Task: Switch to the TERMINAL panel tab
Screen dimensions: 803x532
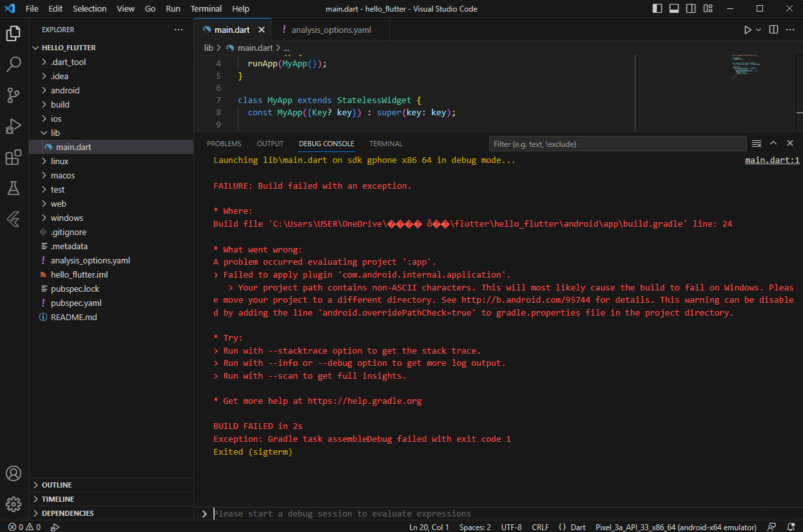Action: [x=386, y=144]
